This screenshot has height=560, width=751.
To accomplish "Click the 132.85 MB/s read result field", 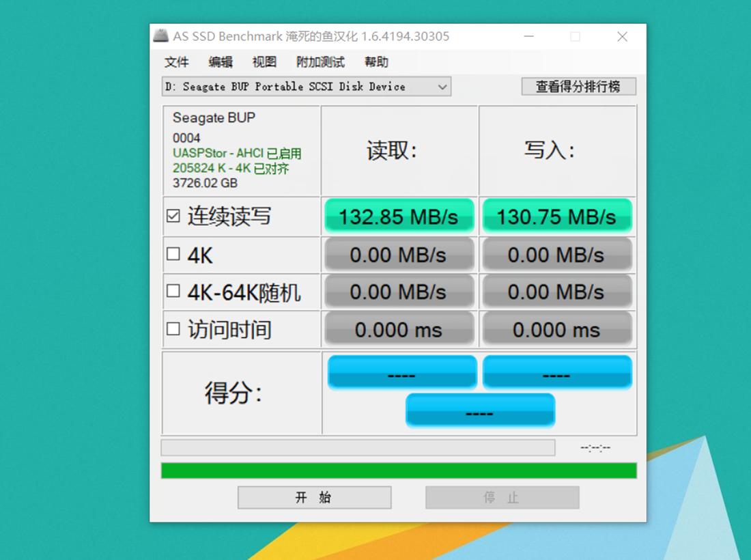I will pos(399,216).
